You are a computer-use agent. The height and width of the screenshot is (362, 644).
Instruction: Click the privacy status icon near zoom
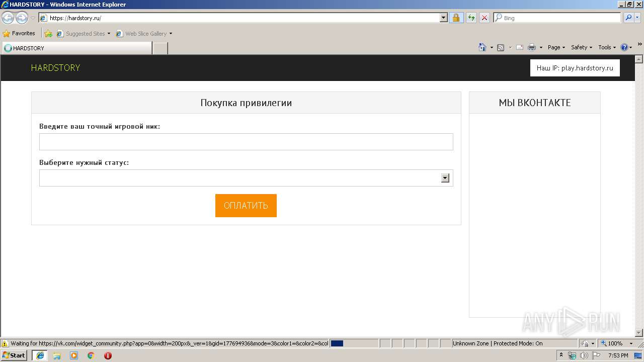(x=585, y=343)
